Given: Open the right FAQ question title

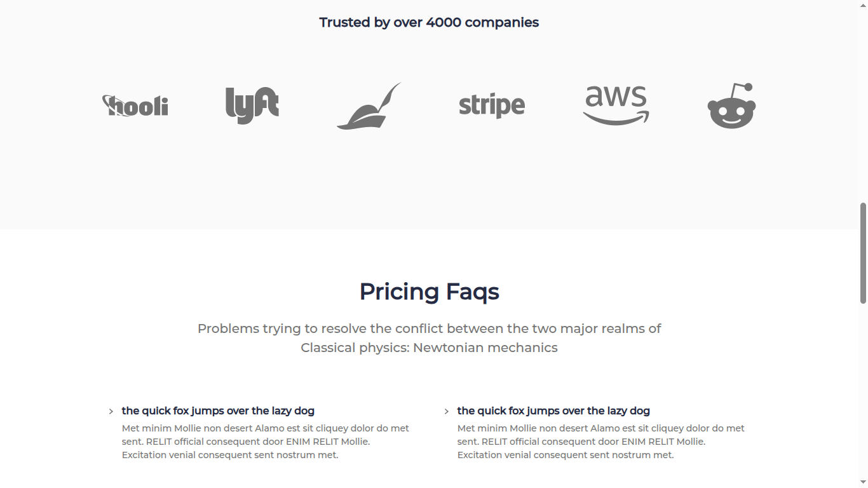Looking at the screenshot, I should point(553,411).
